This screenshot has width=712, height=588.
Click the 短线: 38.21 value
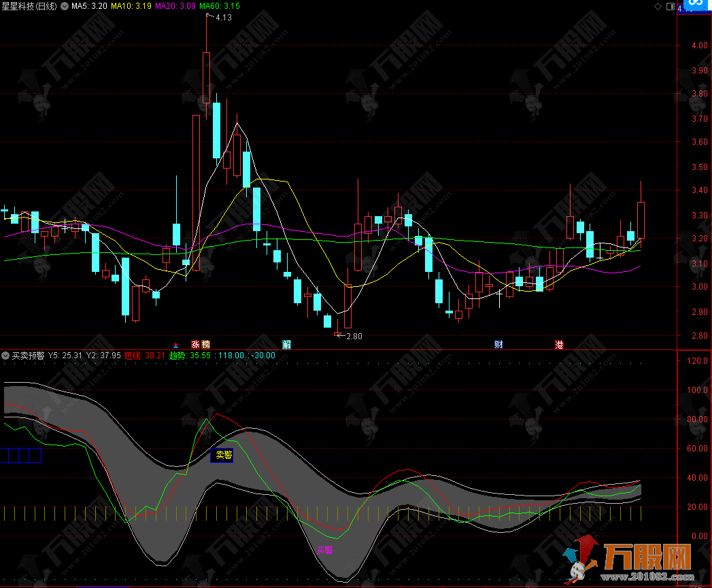(145, 355)
